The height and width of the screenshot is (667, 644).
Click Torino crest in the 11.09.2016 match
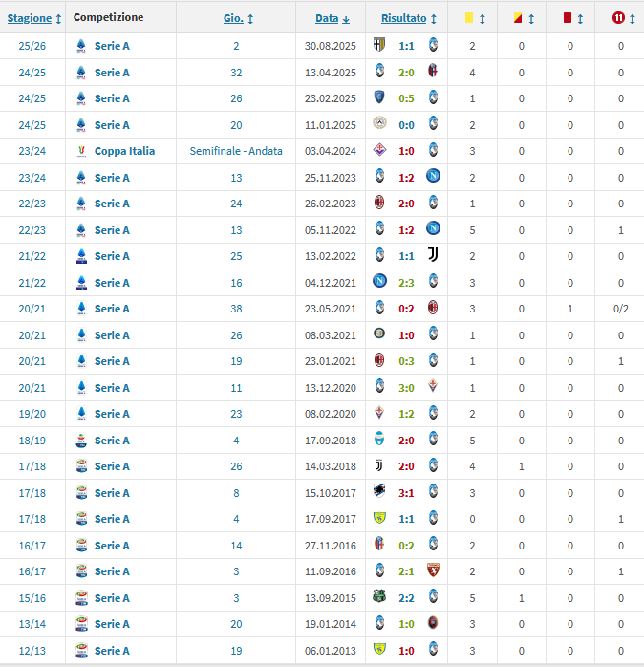pyautogui.click(x=433, y=571)
